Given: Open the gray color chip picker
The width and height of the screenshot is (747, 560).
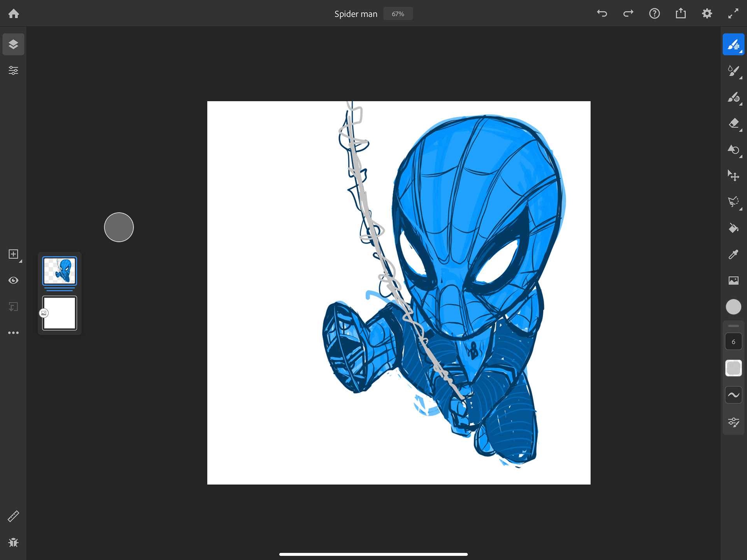Looking at the screenshot, I should 733,307.
